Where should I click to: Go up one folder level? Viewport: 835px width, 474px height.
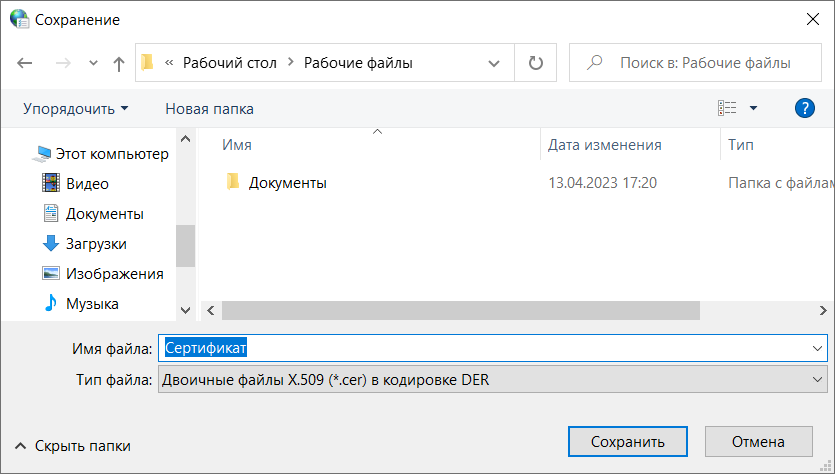point(119,63)
